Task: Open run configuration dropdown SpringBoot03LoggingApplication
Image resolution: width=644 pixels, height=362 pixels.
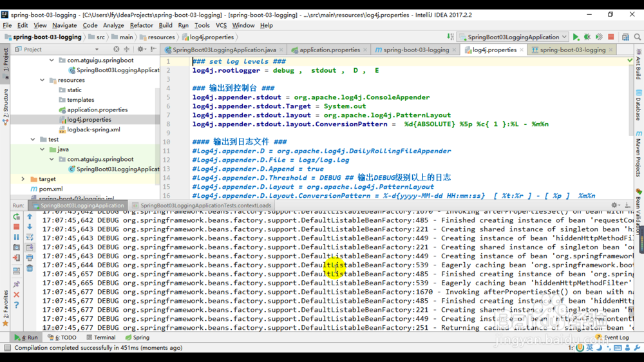Action: coord(513,37)
